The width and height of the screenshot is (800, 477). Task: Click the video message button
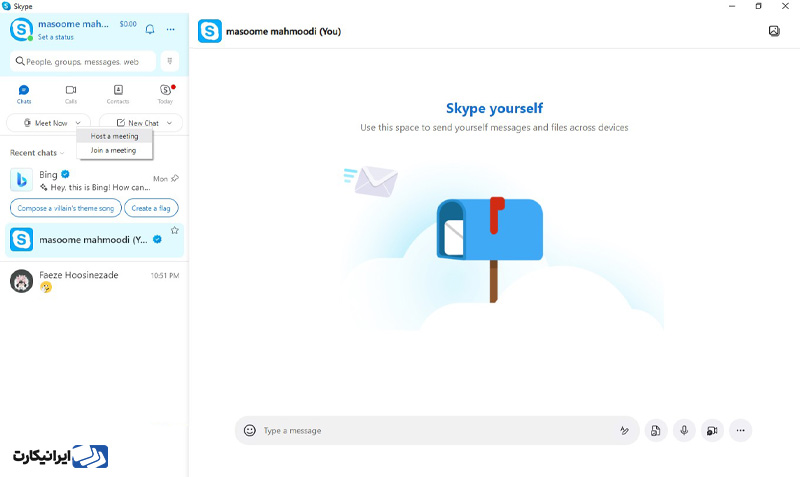click(x=712, y=431)
